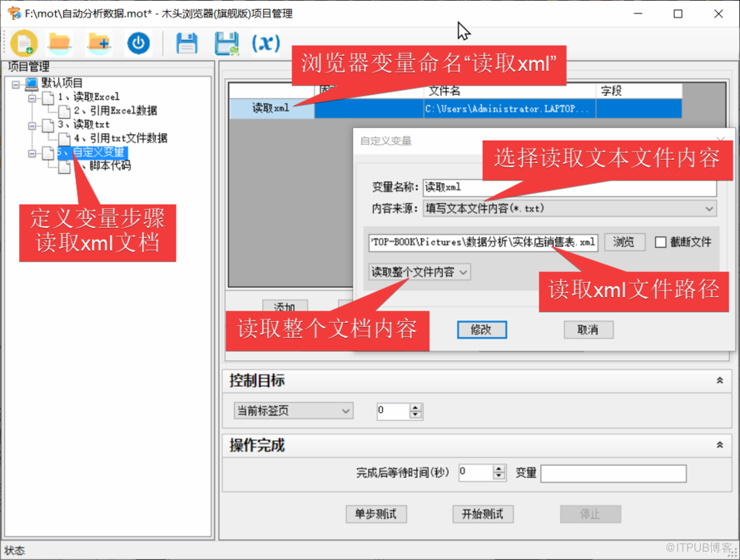Collapse the 自定义变量 tree node

coord(32,153)
